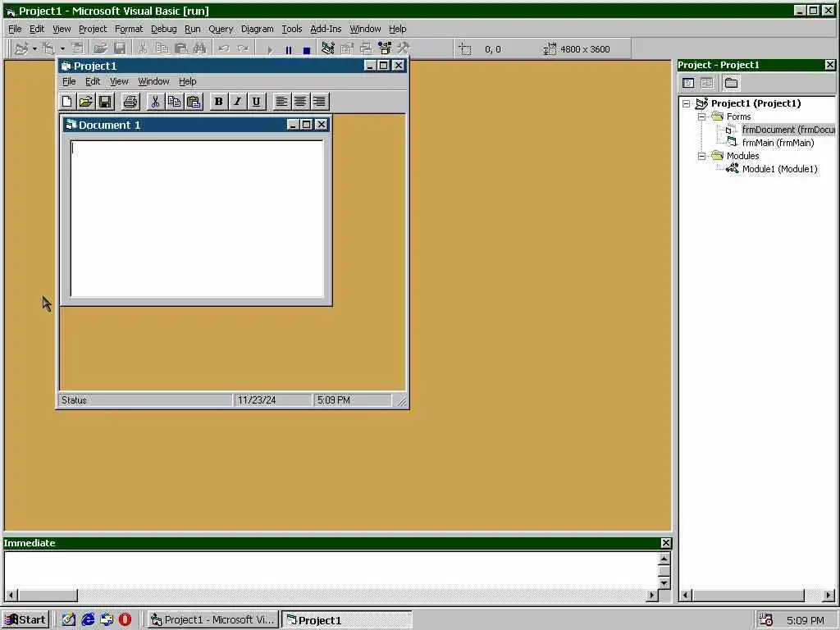Click the Internet Explorer quick launch icon
840x630 pixels.
point(88,620)
